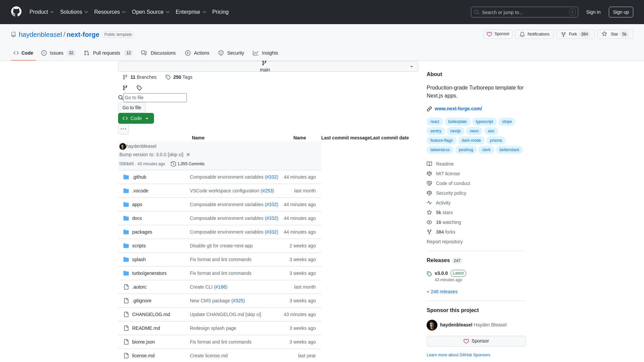Viewport: 644px width, 362px height.
Task: Select the tailwindcss topic tag
Action: click(440, 150)
